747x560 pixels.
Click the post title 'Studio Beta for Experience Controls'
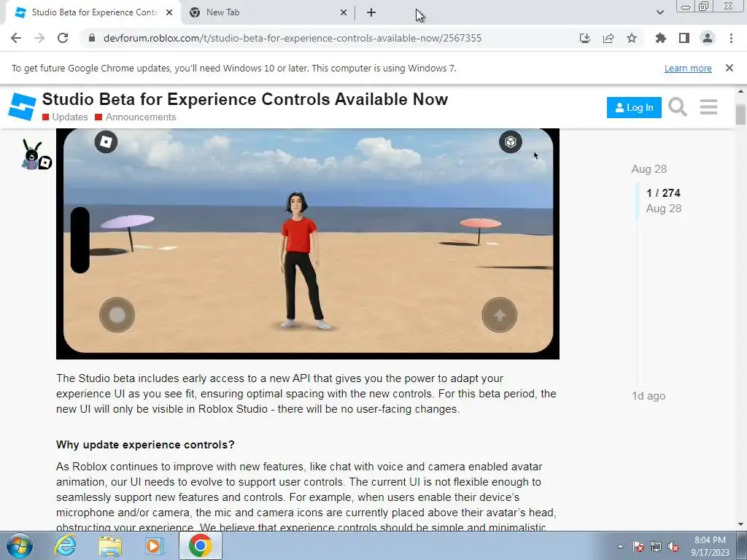(x=245, y=99)
